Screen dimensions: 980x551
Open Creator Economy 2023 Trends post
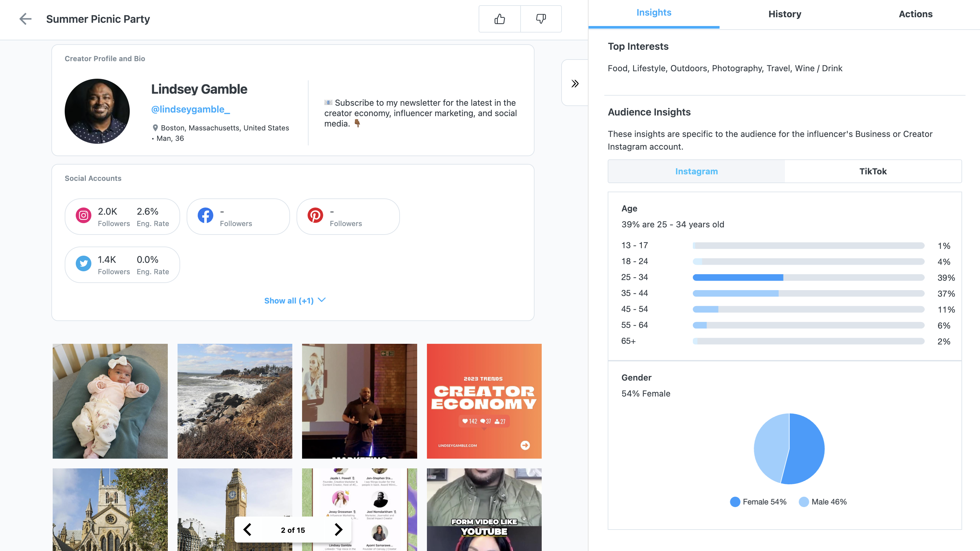484,401
